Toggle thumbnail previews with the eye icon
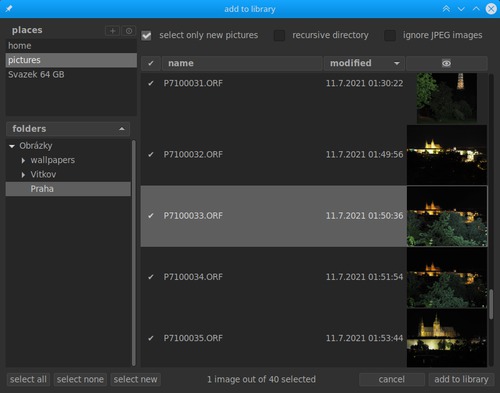The image size is (500, 393). (446, 63)
